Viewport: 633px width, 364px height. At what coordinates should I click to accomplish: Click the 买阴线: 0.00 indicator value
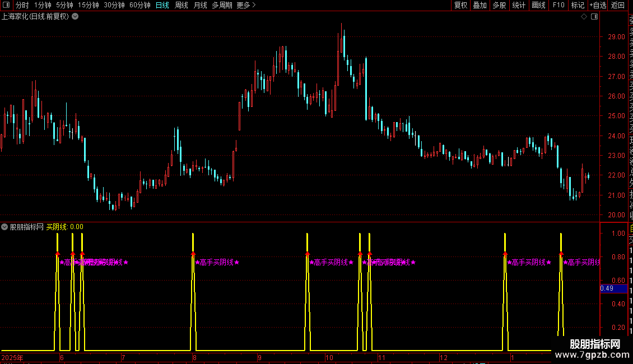64,227
